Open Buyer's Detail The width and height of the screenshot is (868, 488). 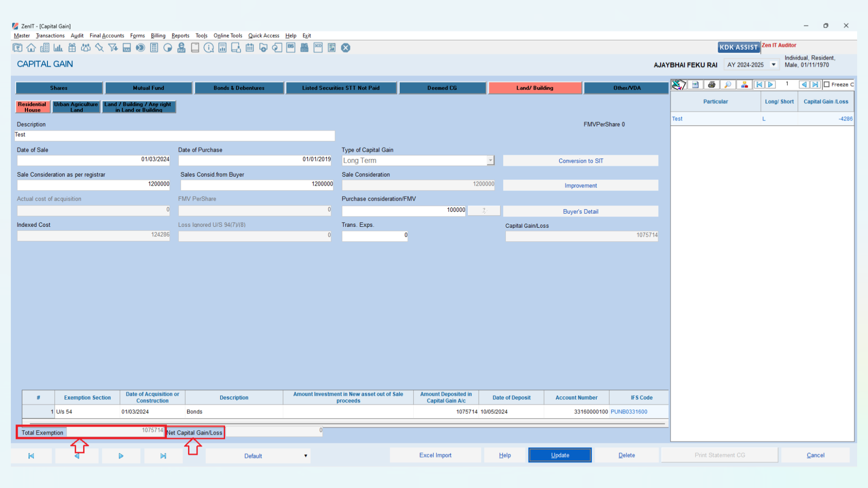coord(580,211)
